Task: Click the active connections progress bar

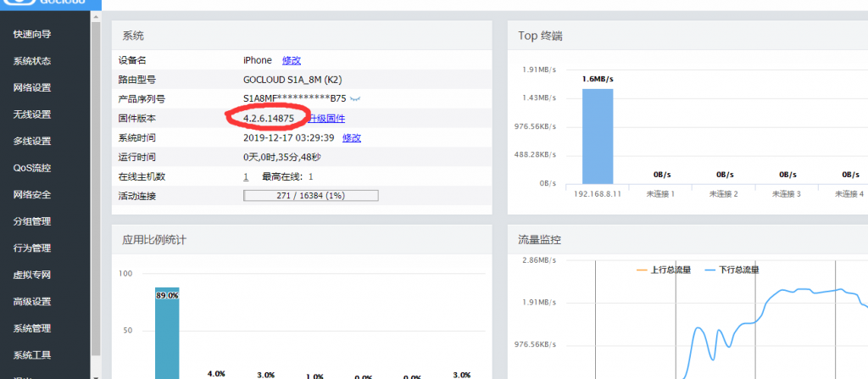Action: (x=310, y=196)
